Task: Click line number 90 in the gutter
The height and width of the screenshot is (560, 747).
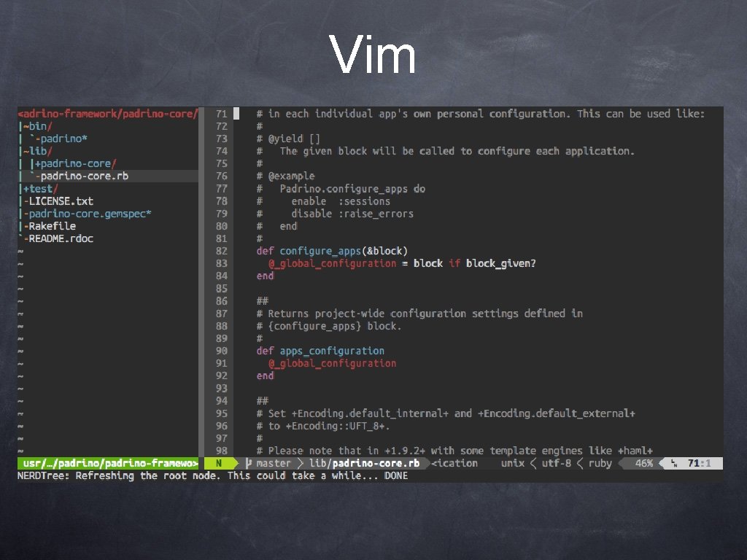Action: 222,351
